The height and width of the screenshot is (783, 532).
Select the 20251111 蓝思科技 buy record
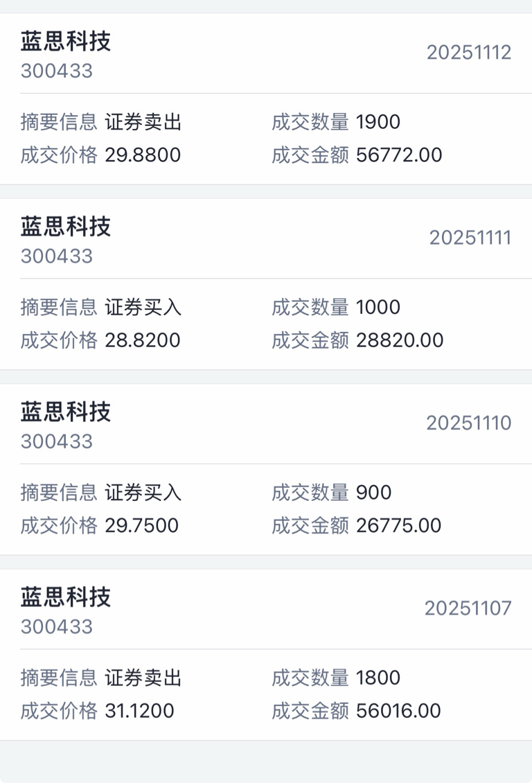pyautogui.click(x=266, y=284)
